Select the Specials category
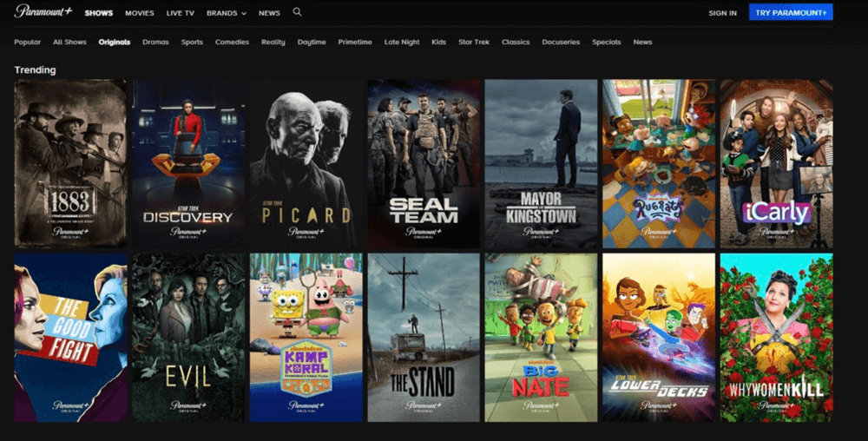The height and width of the screenshot is (441, 868). (x=606, y=42)
